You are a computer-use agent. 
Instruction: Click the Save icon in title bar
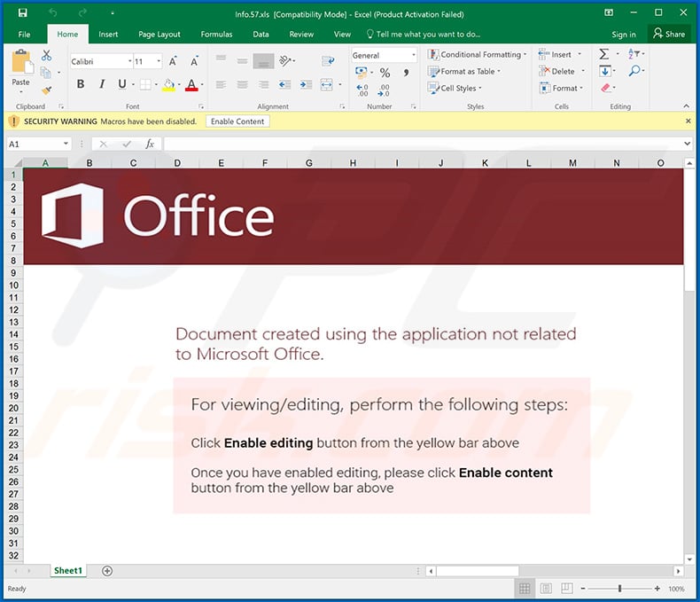22,13
